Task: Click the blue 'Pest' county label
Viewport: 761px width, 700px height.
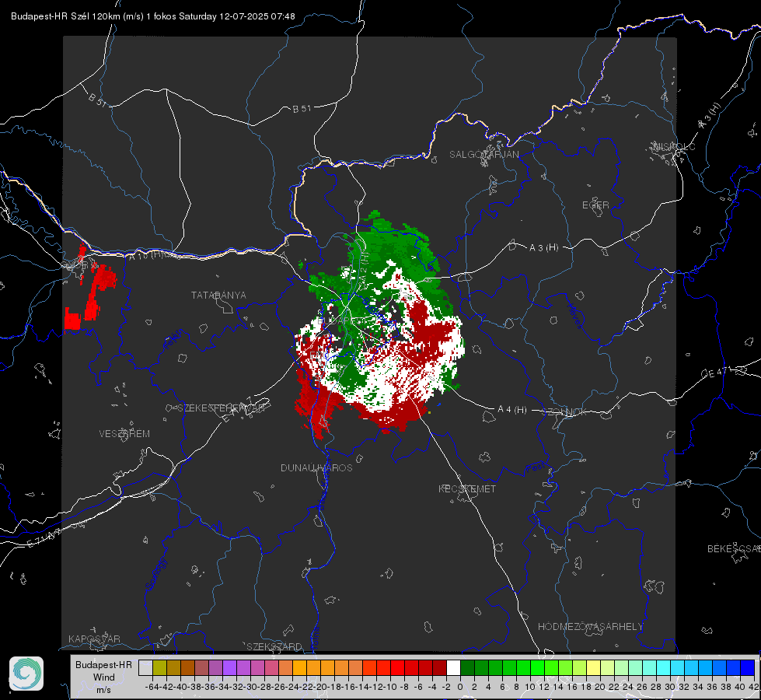Action: coord(536,468)
